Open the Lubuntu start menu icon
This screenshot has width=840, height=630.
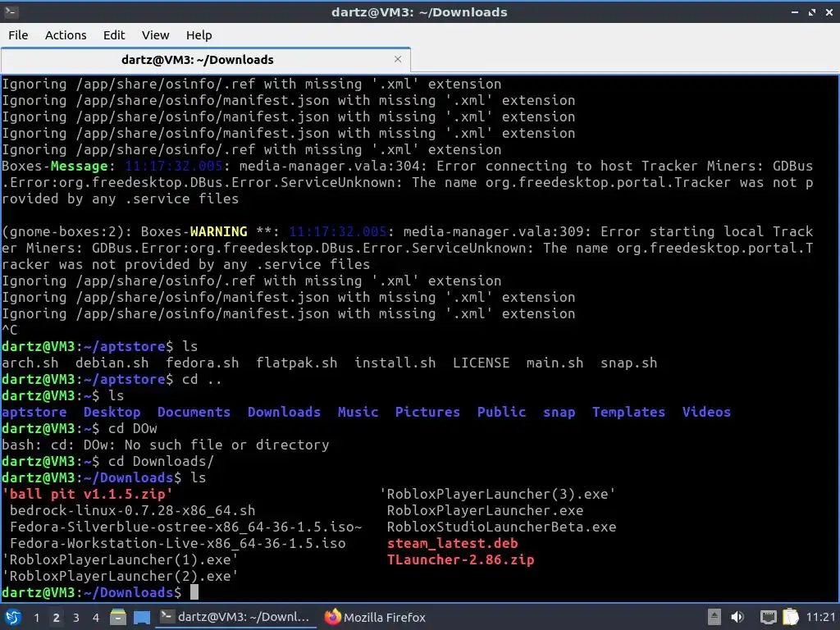click(13, 617)
